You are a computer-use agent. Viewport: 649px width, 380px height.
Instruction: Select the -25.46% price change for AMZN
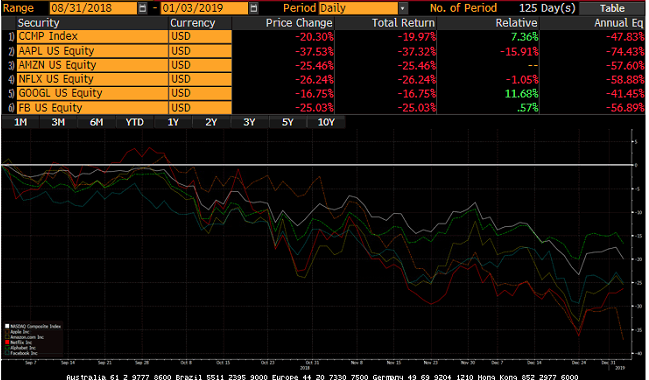point(314,65)
